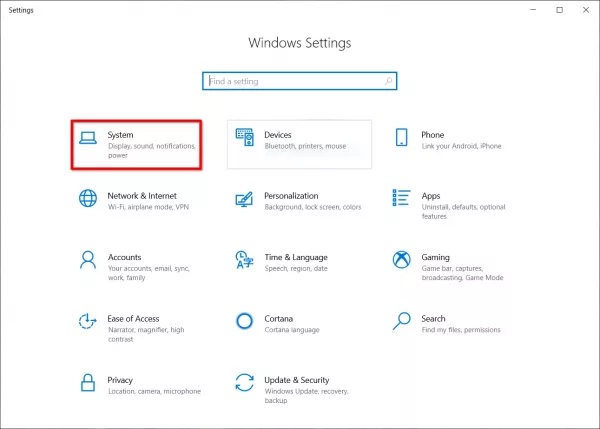Screen dimensions: 600x429
Task: Click the Search magnifier category icon
Action: click(x=401, y=321)
